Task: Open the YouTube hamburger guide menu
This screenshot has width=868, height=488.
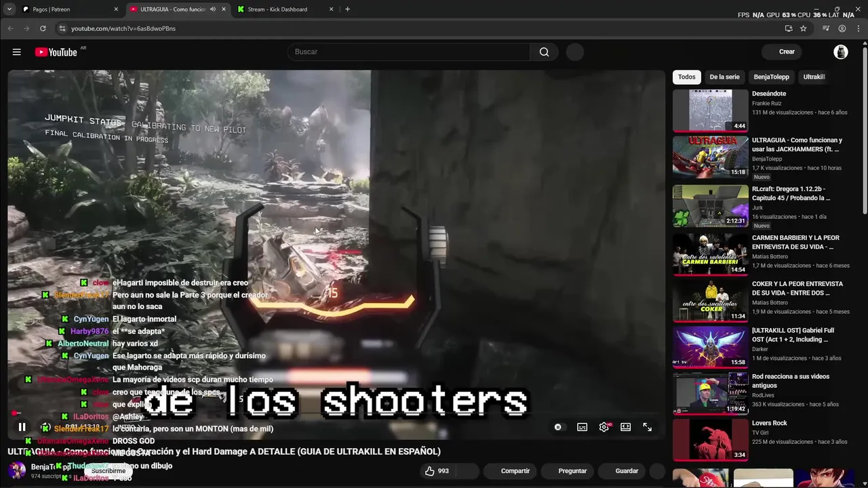Action: [17, 52]
